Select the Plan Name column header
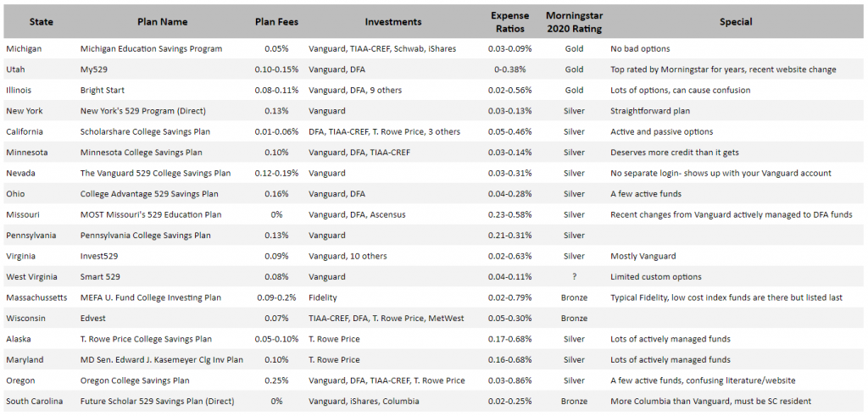The image size is (868, 416). point(162,22)
